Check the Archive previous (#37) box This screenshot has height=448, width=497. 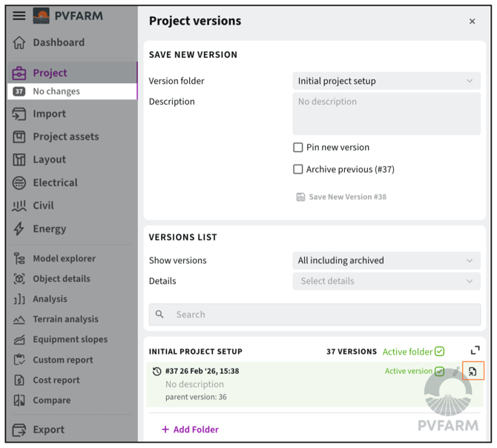tap(298, 169)
